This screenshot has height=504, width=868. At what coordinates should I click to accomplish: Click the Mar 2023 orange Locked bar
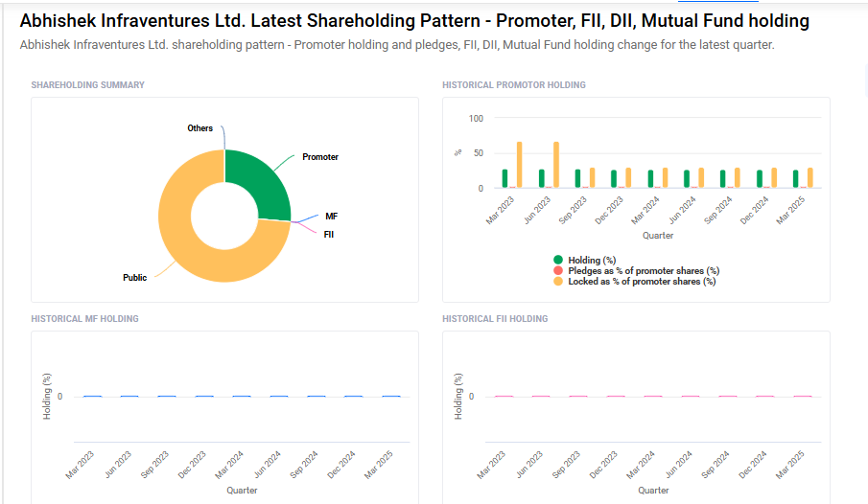pyautogui.click(x=519, y=165)
